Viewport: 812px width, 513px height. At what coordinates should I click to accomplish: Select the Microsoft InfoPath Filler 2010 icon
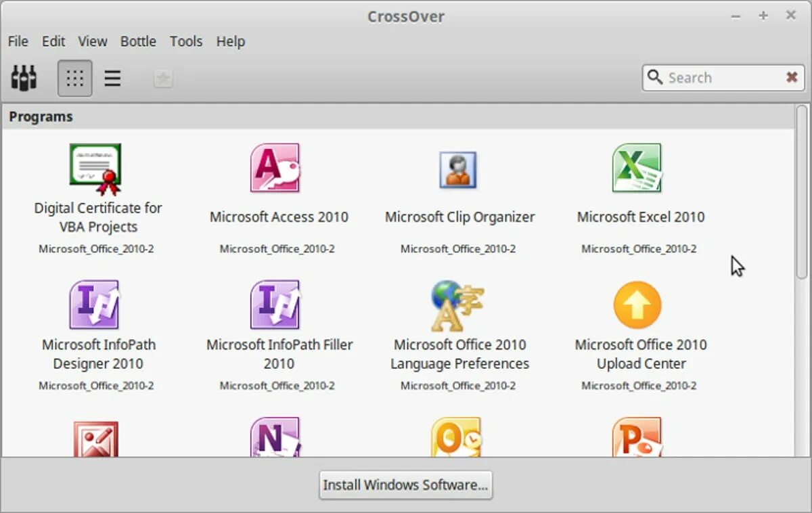click(x=275, y=305)
